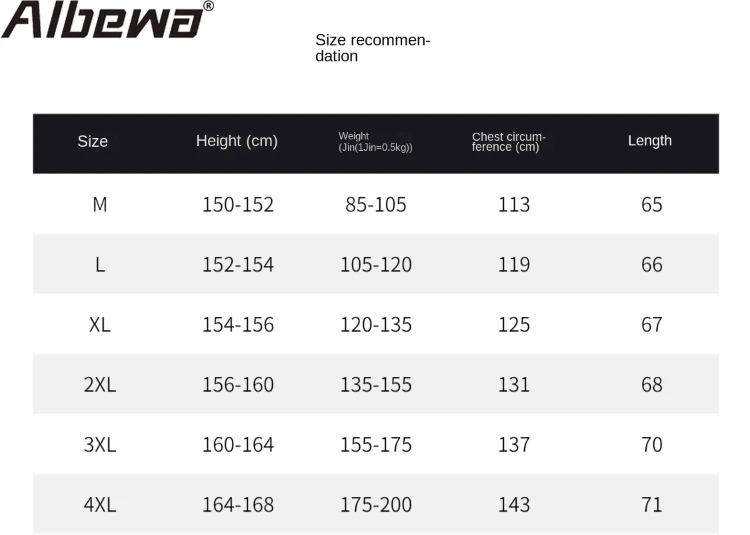Click chest circumference value 125

514,325
